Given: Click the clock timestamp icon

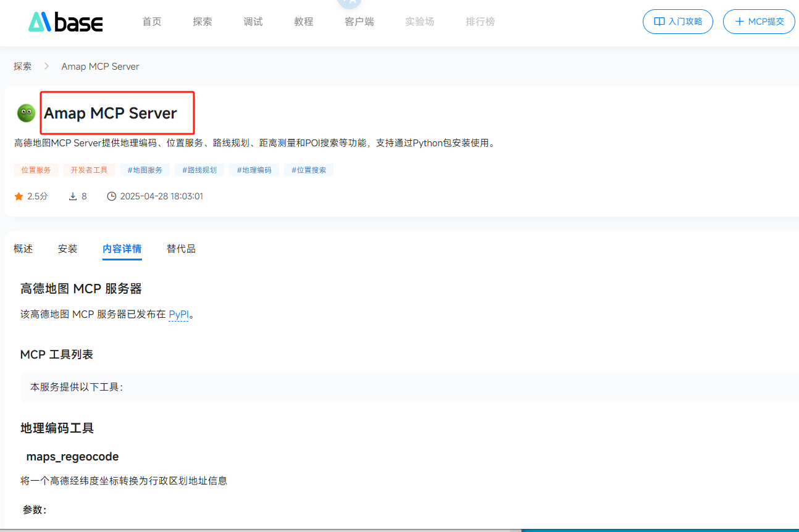Looking at the screenshot, I should (x=112, y=196).
